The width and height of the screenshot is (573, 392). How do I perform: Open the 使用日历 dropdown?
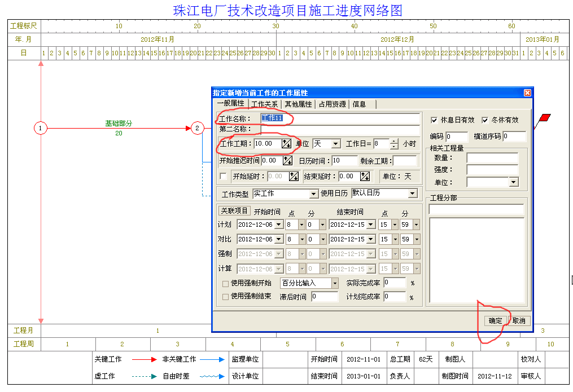click(413, 193)
